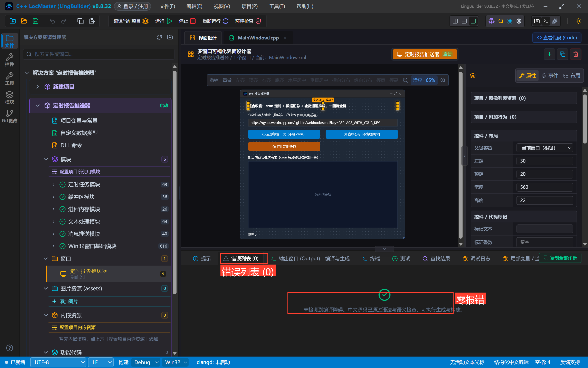
Task: Click the 宽度 input field showing 560
Action: click(x=545, y=187)
